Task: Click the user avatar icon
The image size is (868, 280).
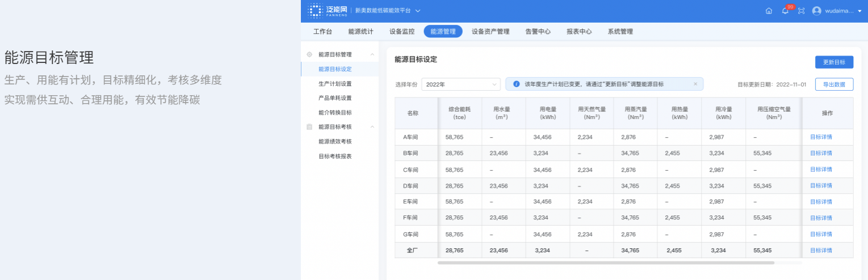Action: click(x=817, y=11)
